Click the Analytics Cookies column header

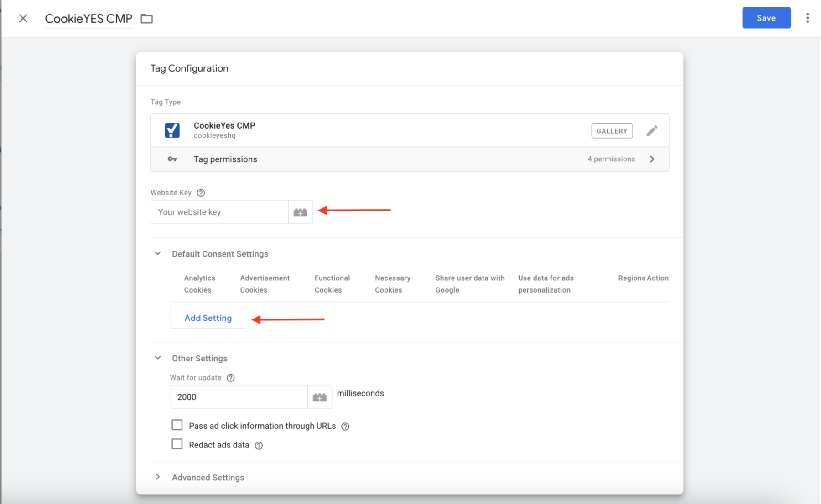pyautogui.click(x=199, y=284)
